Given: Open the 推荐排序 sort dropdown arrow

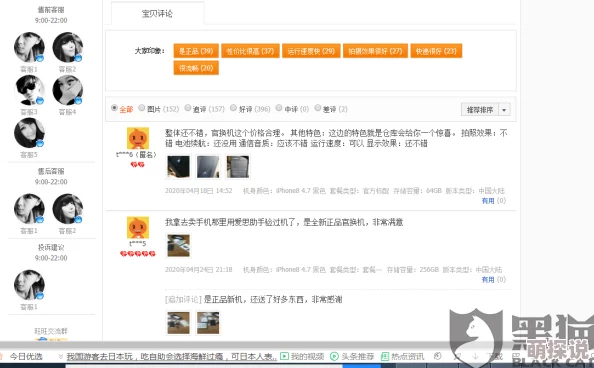Looking at the screenshot, I should click(x=504, y=110).
